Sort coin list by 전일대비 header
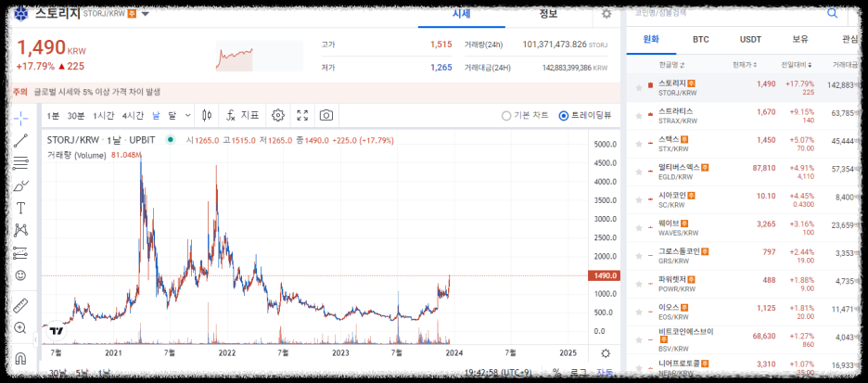 click(x=797, y=65)
